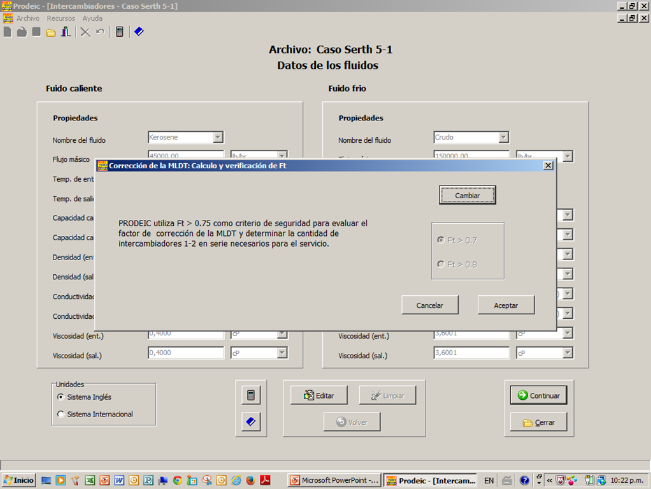Click the EN language indicator in the taskbar
The height and width of the screenshot is (489, 651).
[489, 480]
